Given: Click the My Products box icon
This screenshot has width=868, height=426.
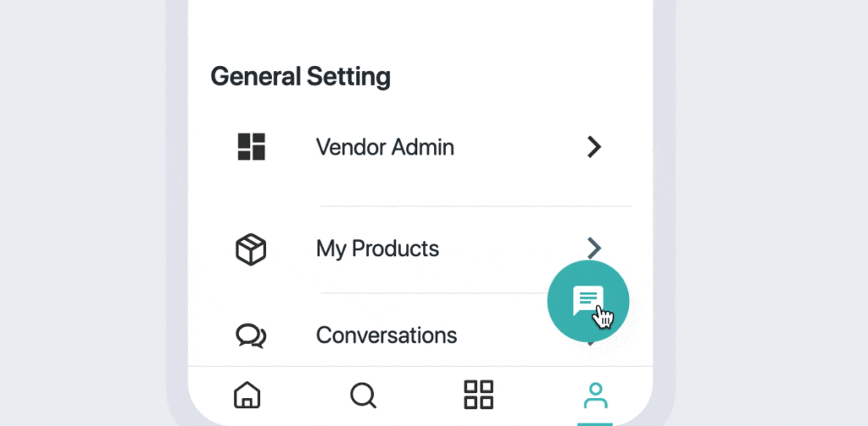Looking at the screenshot, I should pos(251,249).
